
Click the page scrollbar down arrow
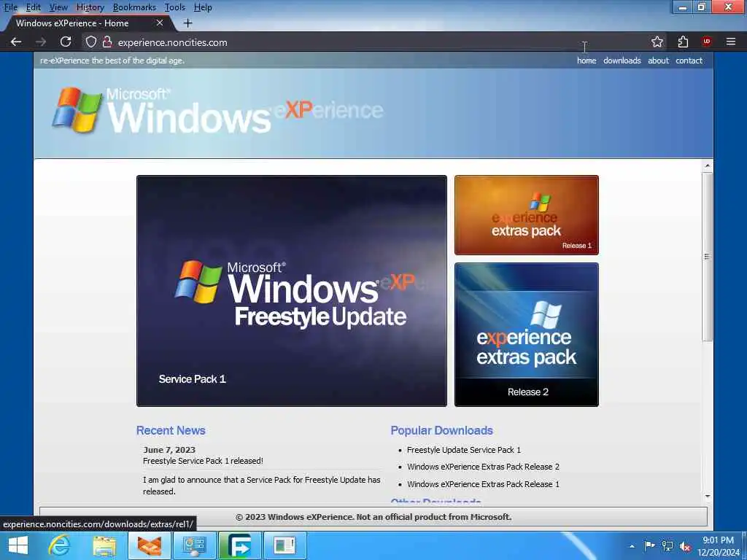[708, 496]
